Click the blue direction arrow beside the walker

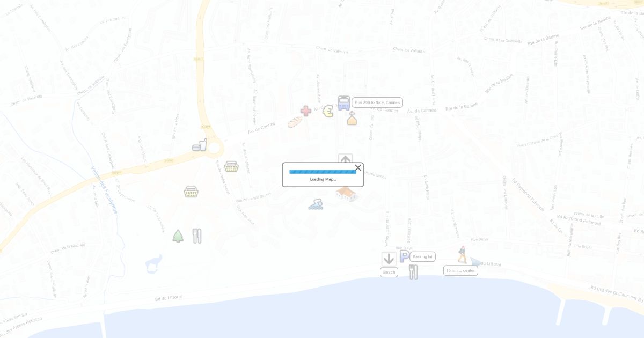[x=476, y=261]
